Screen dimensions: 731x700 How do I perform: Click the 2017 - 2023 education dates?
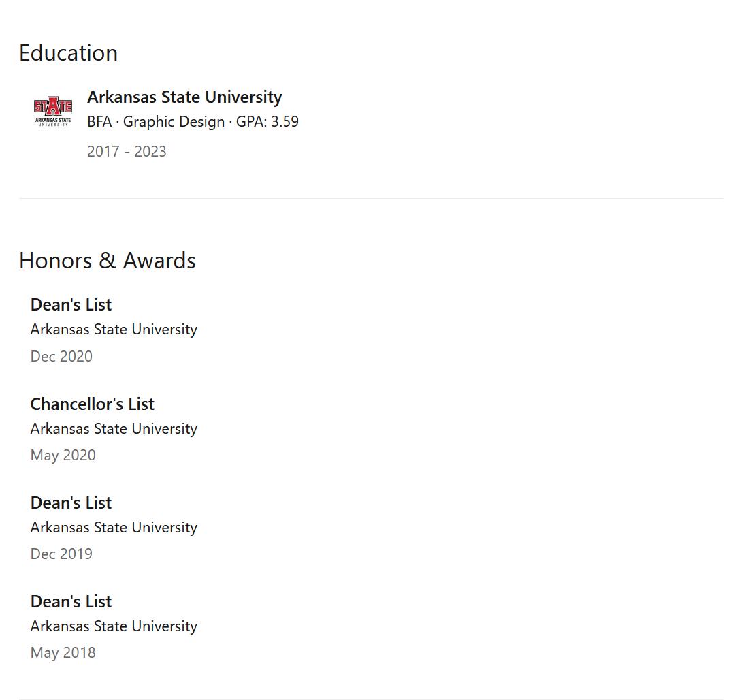(x=127, y=151)
